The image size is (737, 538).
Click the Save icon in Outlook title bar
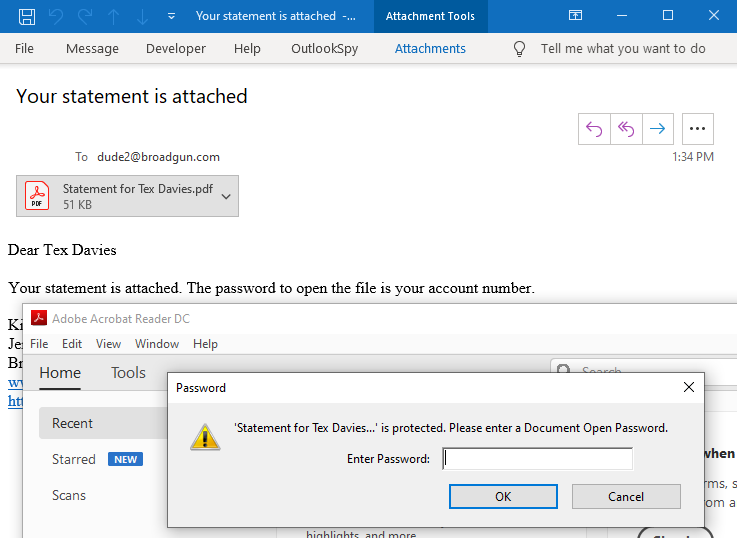coord(27,16)
